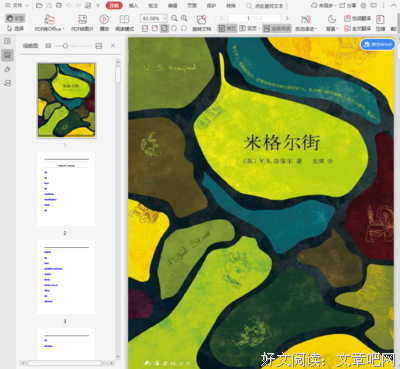Image resolution: width=400 pixels, height=369 pixels.
Task: Select the 插入 tab
Action: pyautogui.click(x=133, y=6)
